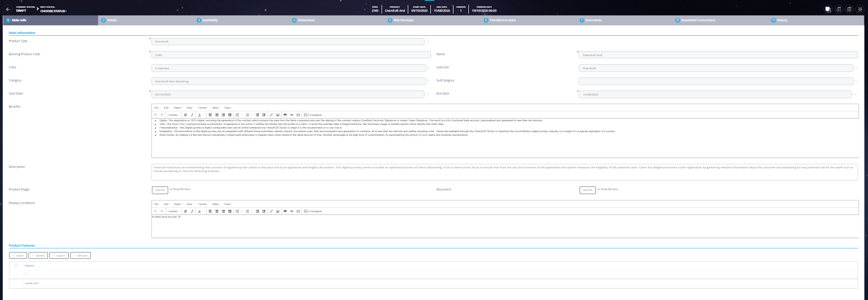Click Add file button for Product Image
868x300 pixels.
(x=160, y=190)
